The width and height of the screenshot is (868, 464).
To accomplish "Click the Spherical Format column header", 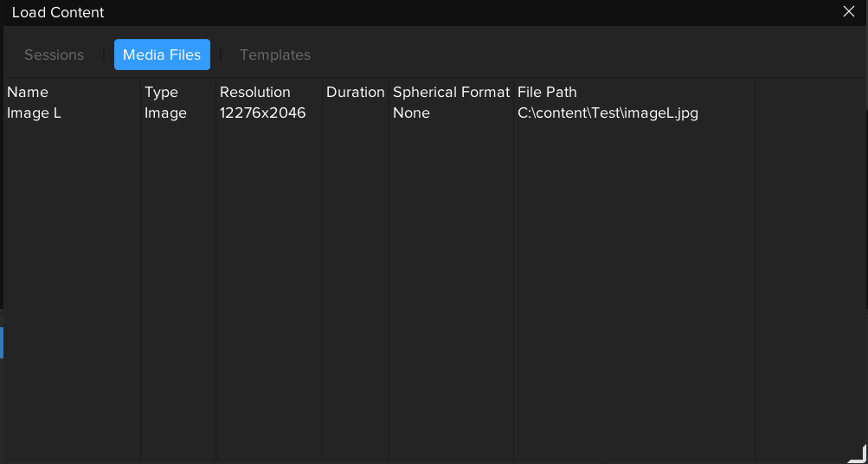I will pyautogui.click(x=451, y=92).
